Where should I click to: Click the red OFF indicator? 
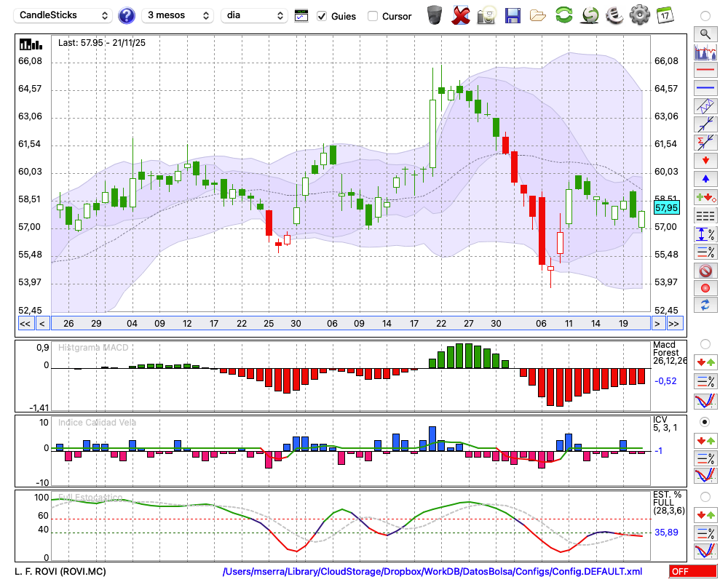point(692,572)
